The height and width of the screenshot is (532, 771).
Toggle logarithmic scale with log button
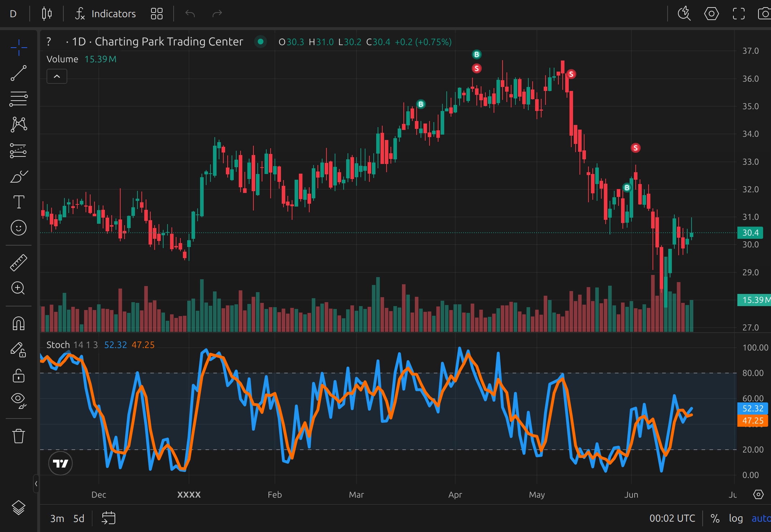(x=736, y=518)
